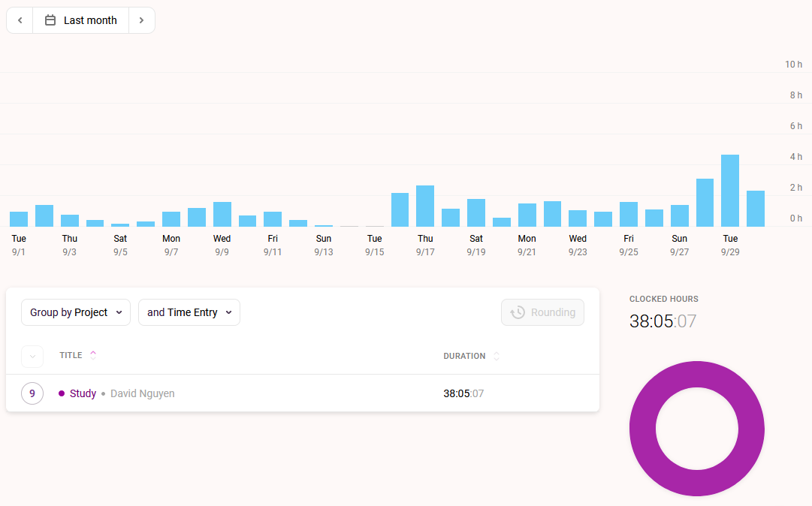Click David Nguyen client name
The height and width of the screenshot is (506, 812).
pos(143,393)
